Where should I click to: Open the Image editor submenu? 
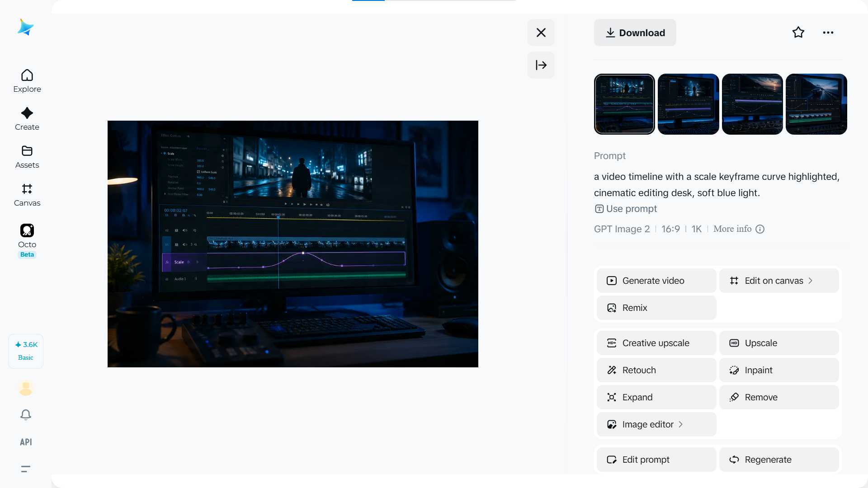pyautogui.click(x=656, y=424)
